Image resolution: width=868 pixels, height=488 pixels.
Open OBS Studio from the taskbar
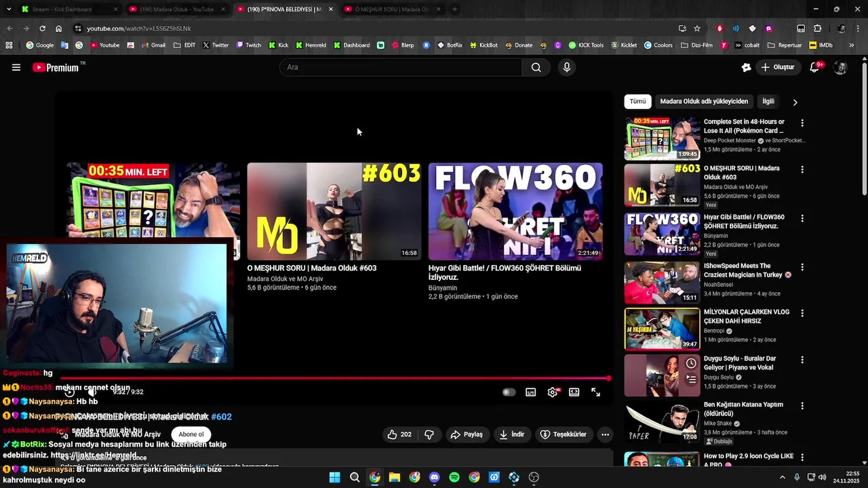534,477
